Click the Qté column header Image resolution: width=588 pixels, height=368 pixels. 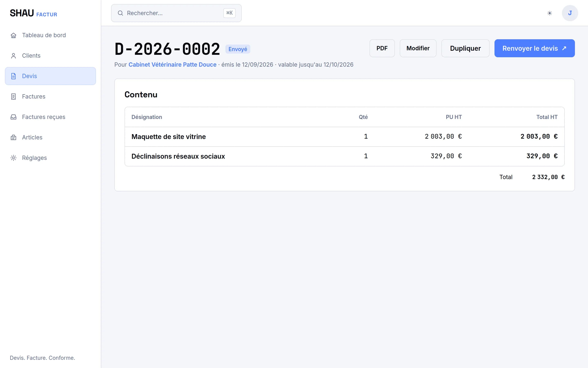363,117
